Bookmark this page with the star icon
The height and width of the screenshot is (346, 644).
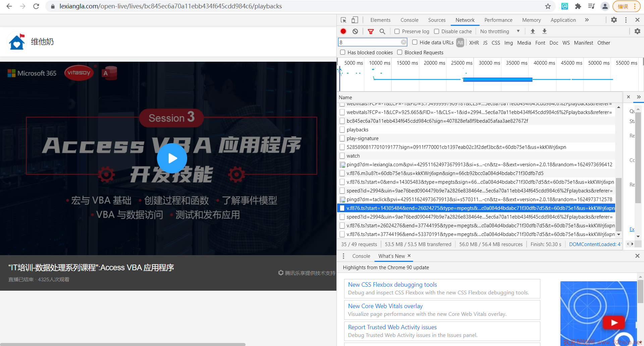[x=548, y=6]
